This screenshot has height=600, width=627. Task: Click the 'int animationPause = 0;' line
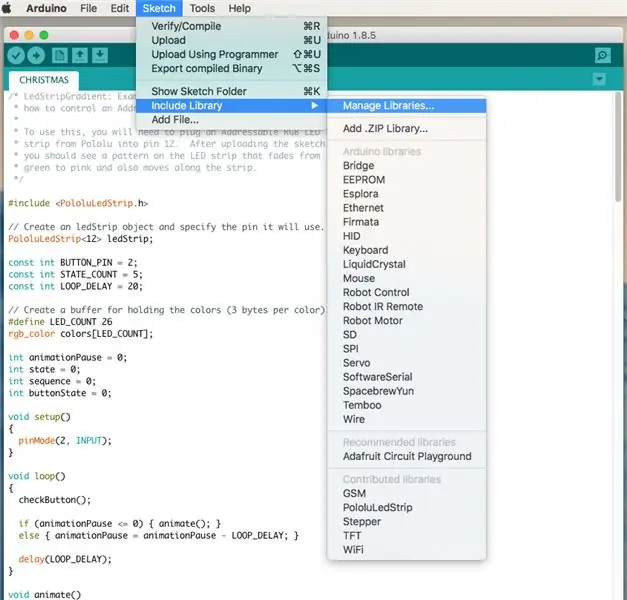click(x=68, y=358)
